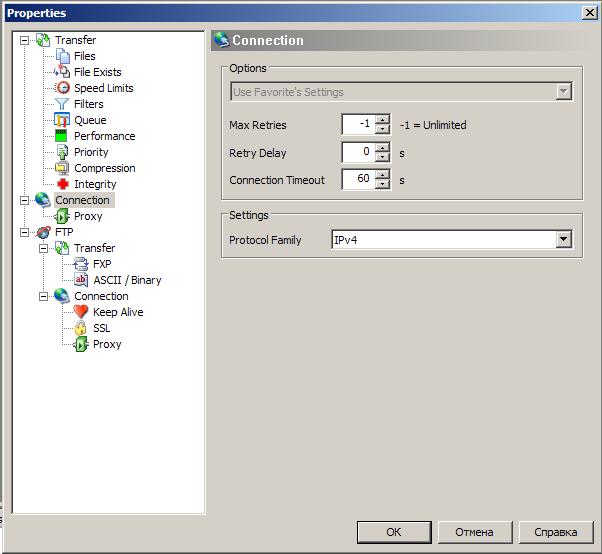
Task: Click the FXP icon
Action: click(x=81, y=264)
